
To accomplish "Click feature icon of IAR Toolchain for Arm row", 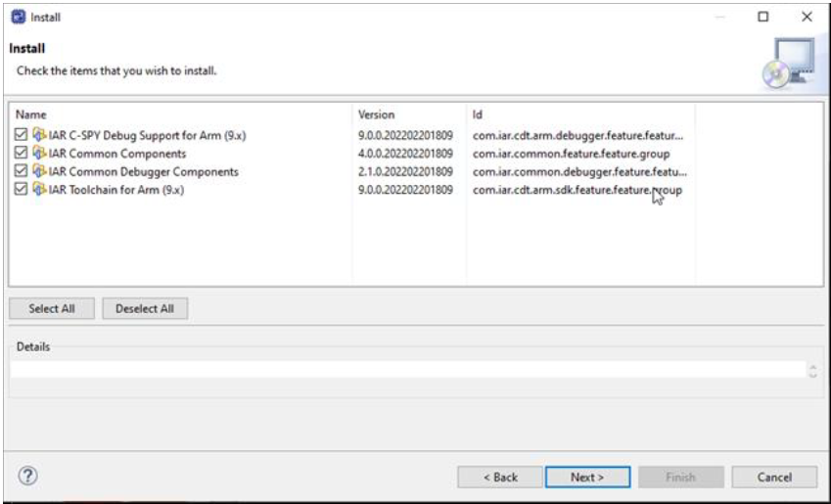I will (39, 189).
